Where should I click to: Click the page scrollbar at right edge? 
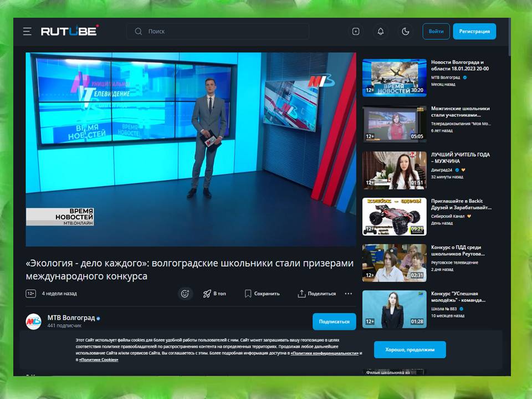509,37
